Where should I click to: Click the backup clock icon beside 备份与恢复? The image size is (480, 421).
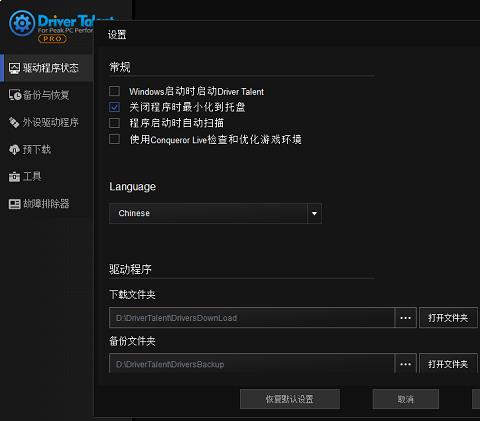(x=15, y=95)
